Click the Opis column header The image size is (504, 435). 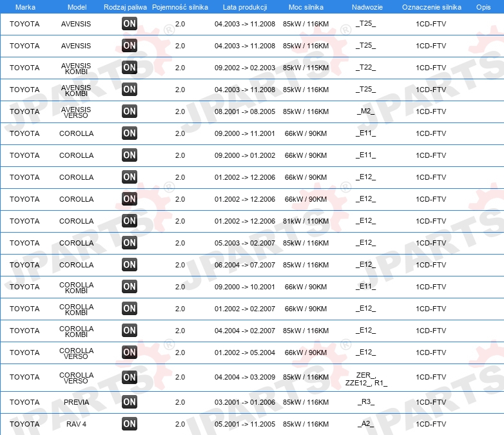click(483, 7)
